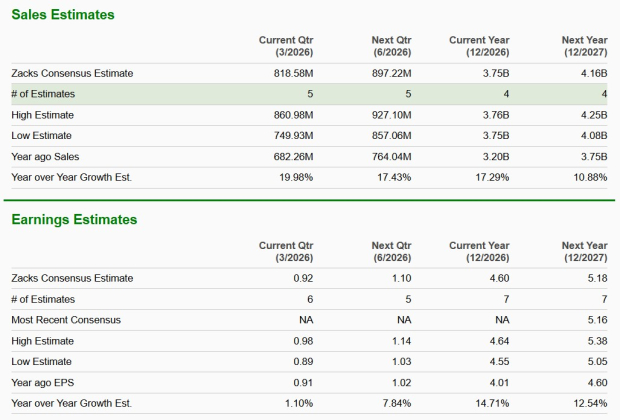Select sales high estimate 4.25B
This screenshot has width=620, height=420.
(x=594, y=115)
